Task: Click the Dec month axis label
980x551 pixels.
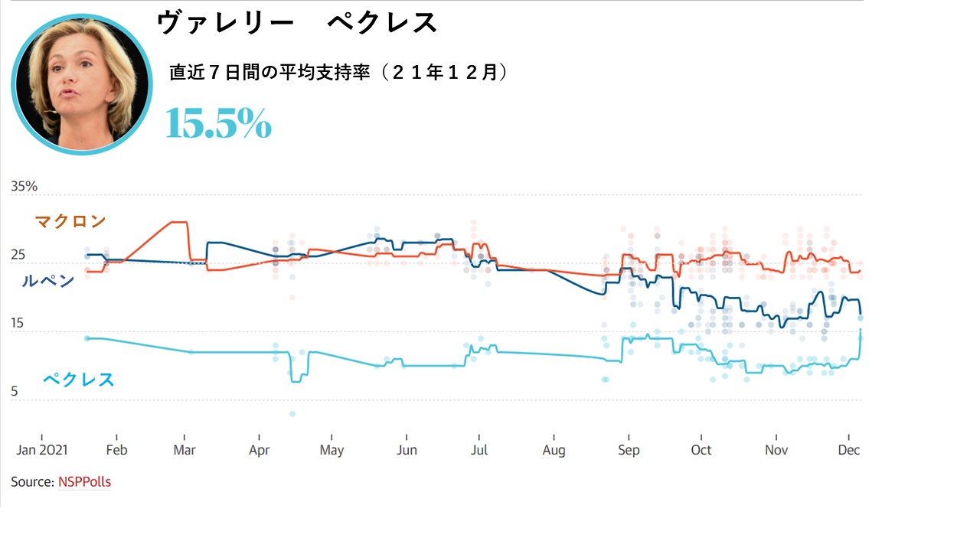Action: coord(849,450)
